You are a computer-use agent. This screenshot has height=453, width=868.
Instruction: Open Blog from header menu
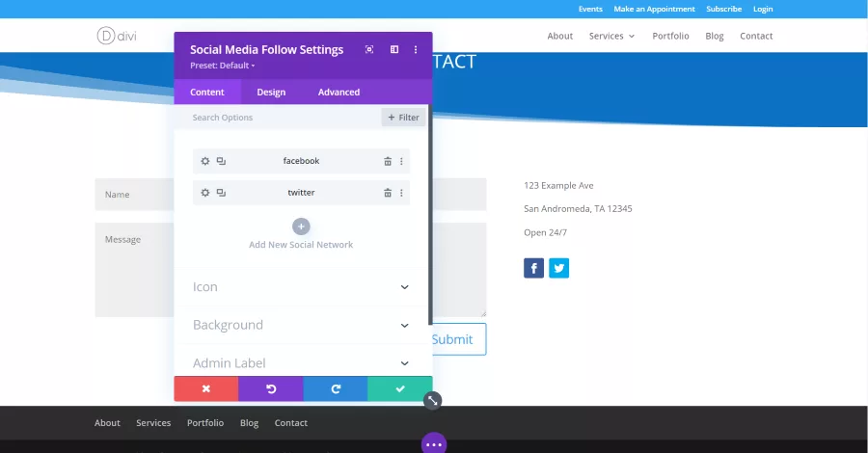714,36
